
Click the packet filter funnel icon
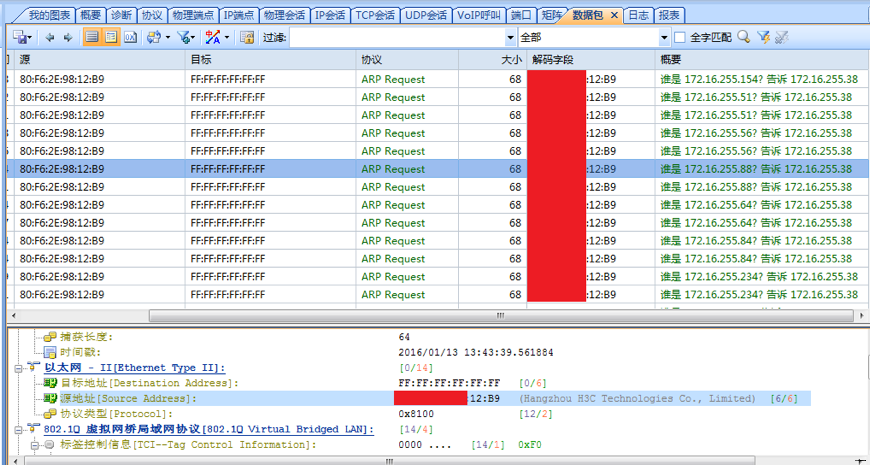click(183, 38)
